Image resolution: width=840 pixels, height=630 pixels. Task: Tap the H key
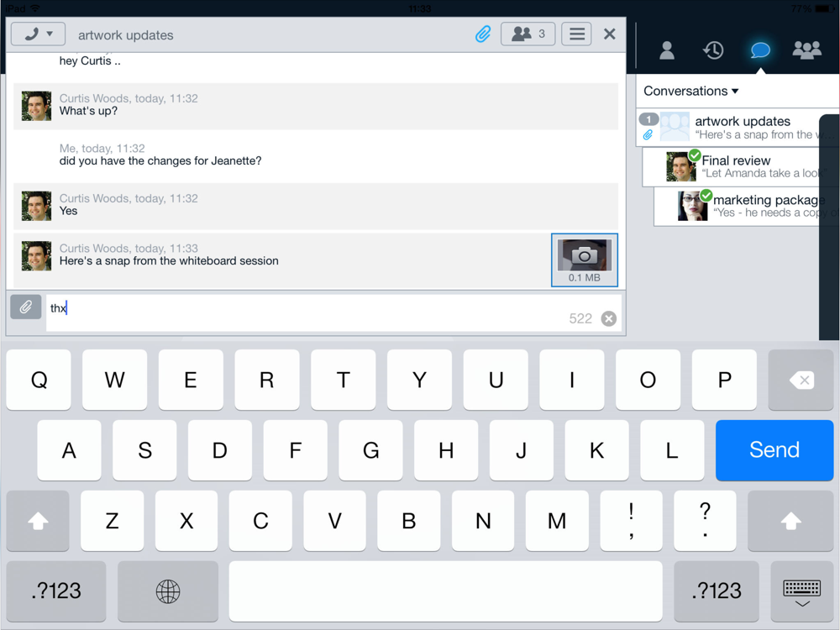point(446,450)
